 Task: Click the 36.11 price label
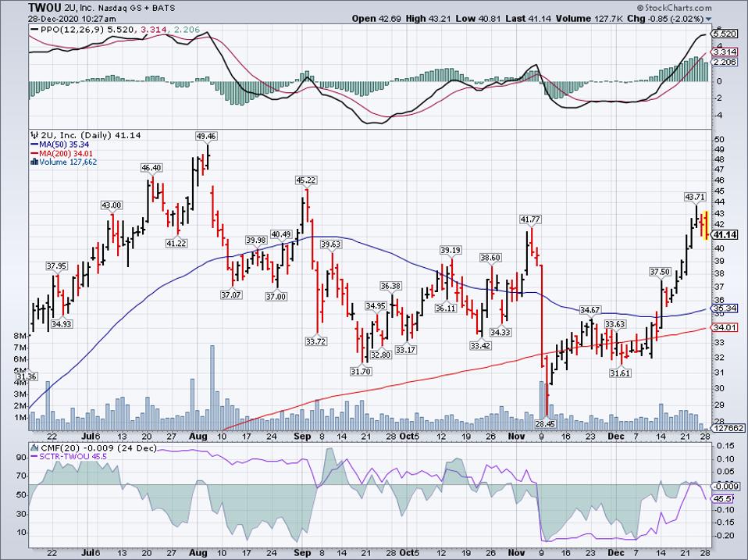(x=446, y=309)
